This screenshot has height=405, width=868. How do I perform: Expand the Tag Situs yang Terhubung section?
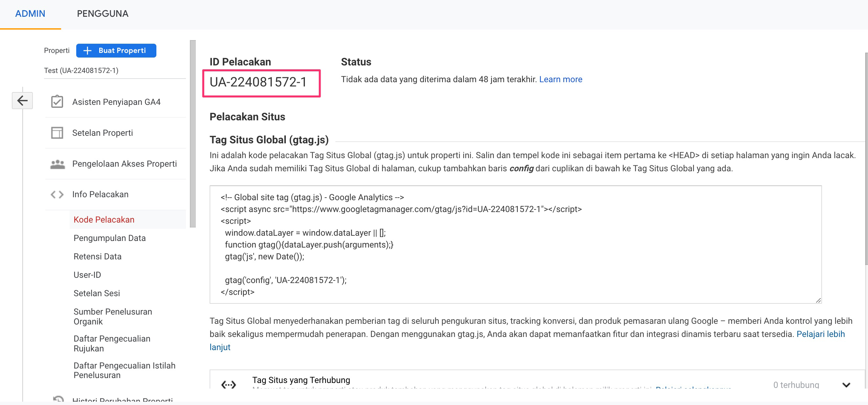(846, 385)
